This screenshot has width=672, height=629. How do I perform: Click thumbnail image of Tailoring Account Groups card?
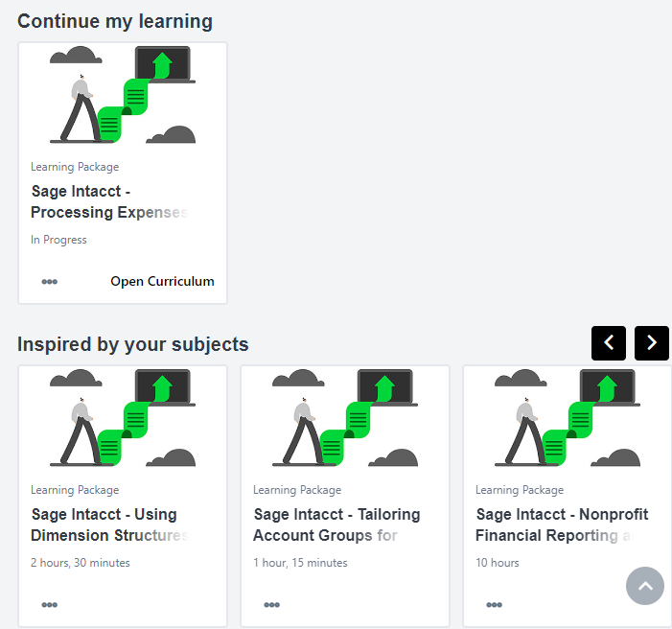[x=345, y=418]
